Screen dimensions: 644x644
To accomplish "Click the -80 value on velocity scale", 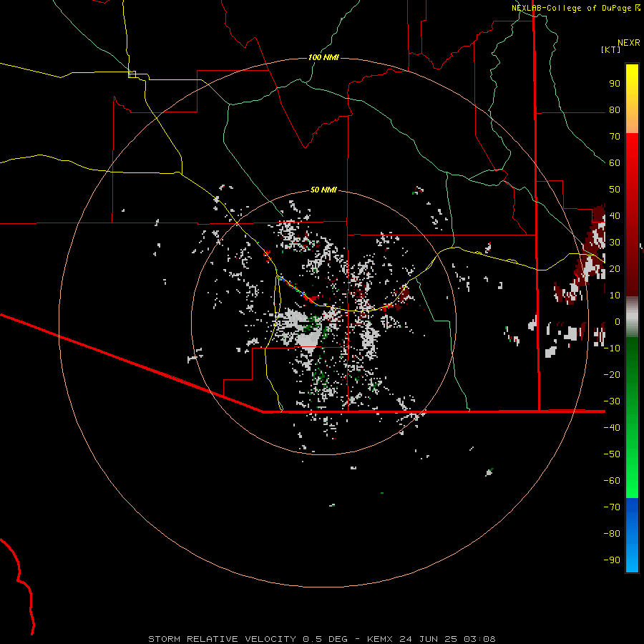I will point(612,534).
